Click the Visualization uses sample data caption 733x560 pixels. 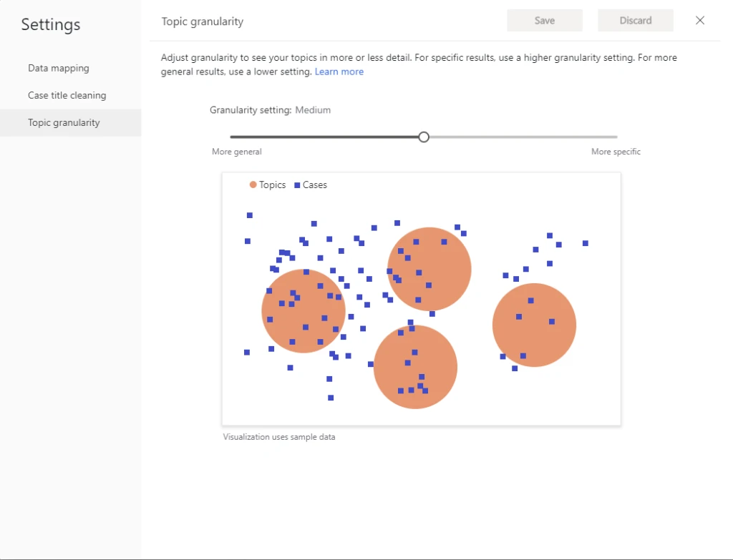click(x=278, y=436)
